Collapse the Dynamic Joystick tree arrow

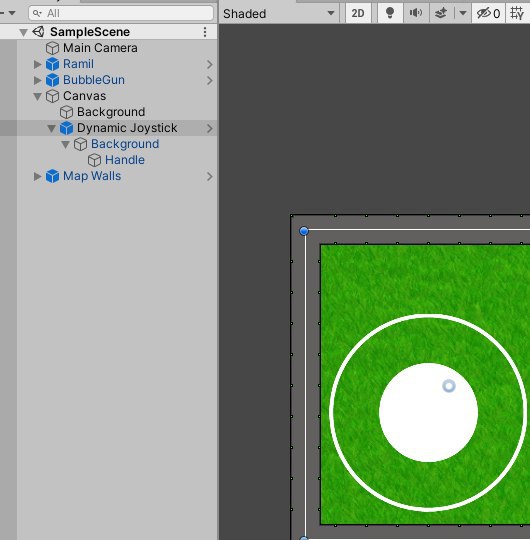[x=51, y=128]
